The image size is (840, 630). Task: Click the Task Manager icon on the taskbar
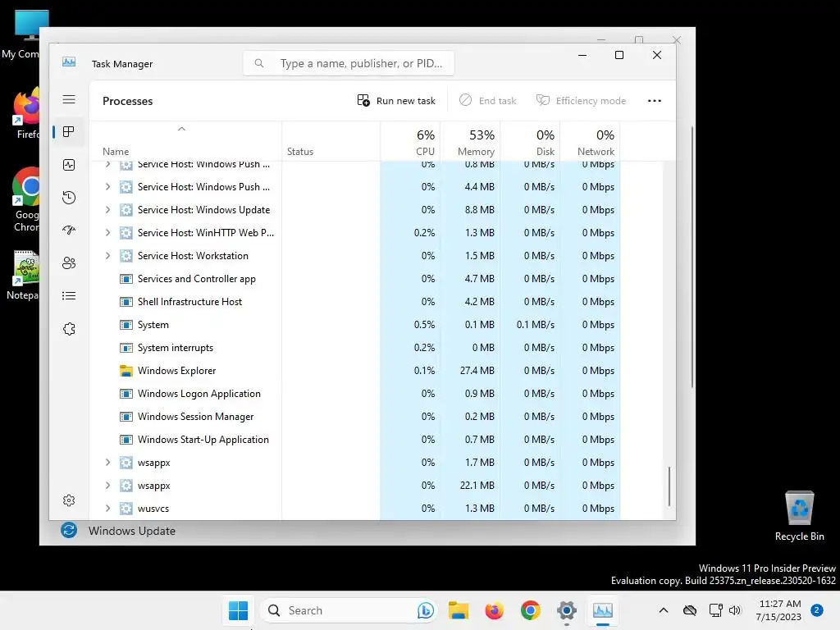pyautogui.click(x=603, y=610)
